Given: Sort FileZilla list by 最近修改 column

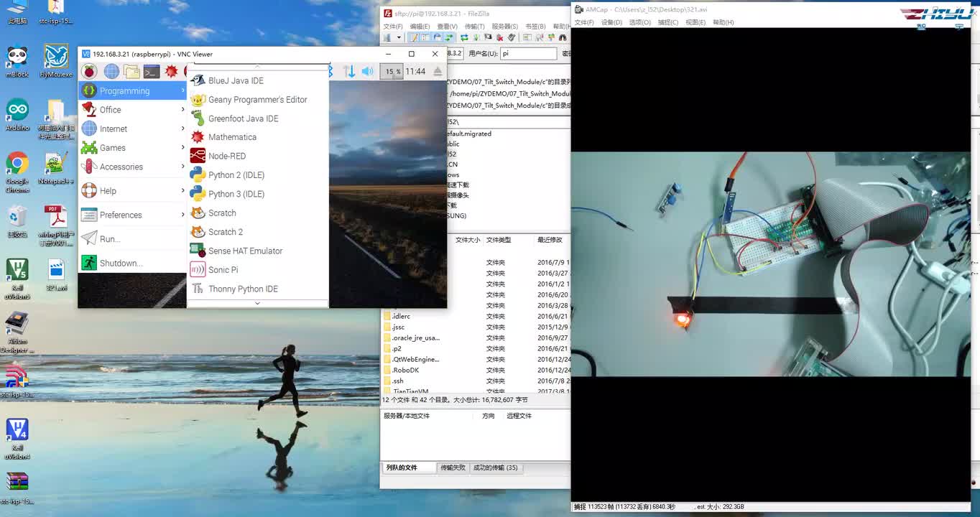Looking at the screenshot, I should click(550, 240).
